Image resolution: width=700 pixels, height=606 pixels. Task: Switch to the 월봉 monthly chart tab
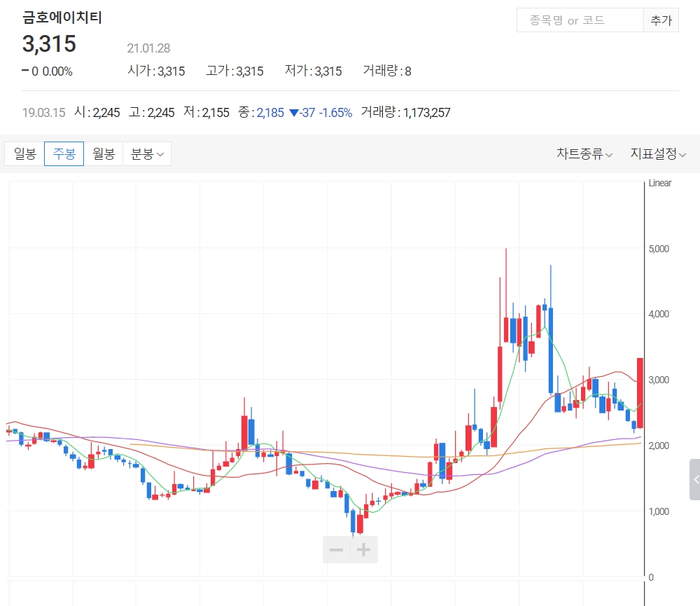pos(104,153)
